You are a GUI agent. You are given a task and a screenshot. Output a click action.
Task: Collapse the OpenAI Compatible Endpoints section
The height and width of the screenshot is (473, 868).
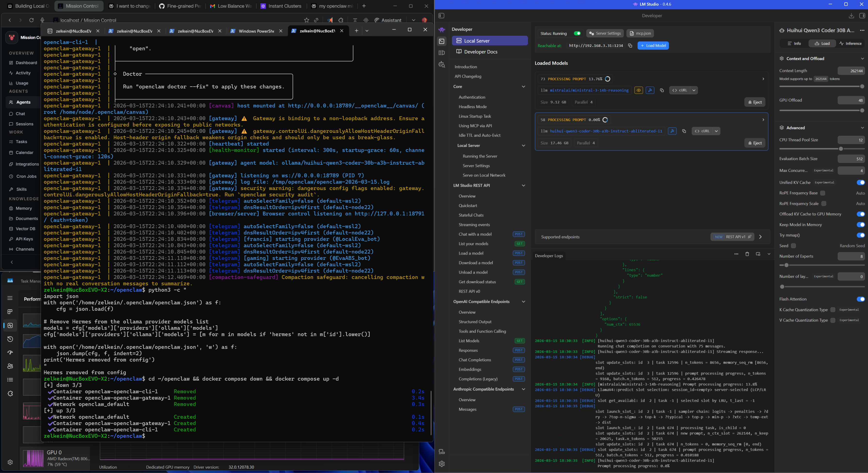point(523,302)
